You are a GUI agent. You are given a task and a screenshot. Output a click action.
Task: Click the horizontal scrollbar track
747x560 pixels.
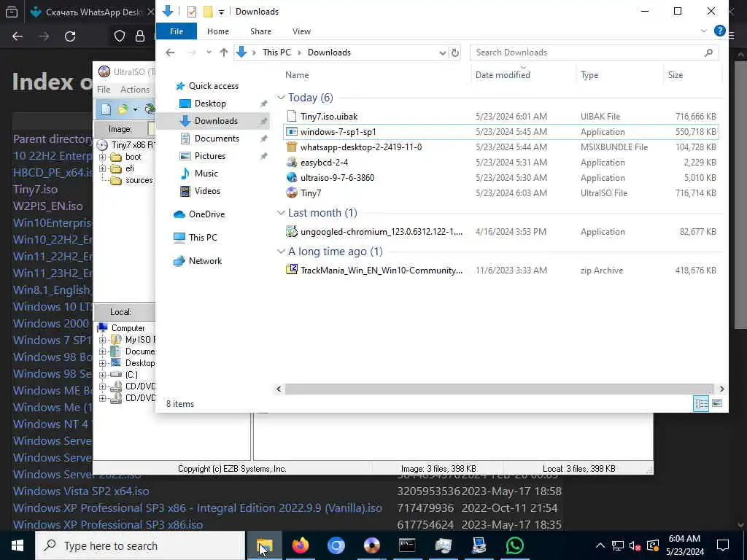point(499,389)
